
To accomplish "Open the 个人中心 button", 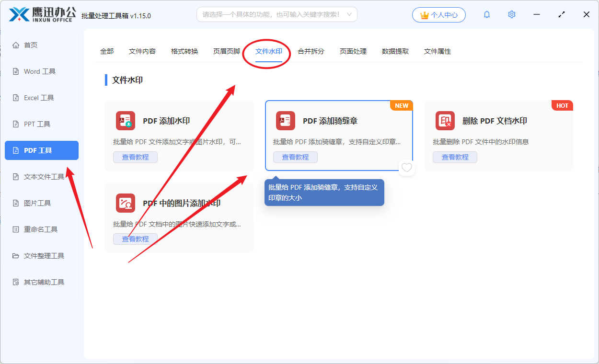I will point(438,14).
